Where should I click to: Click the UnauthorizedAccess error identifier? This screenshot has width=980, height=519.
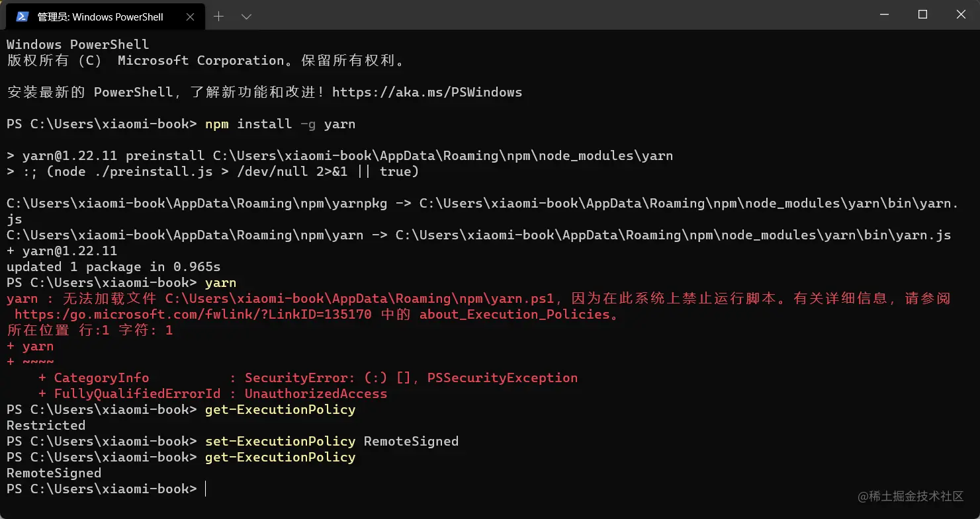316,394
